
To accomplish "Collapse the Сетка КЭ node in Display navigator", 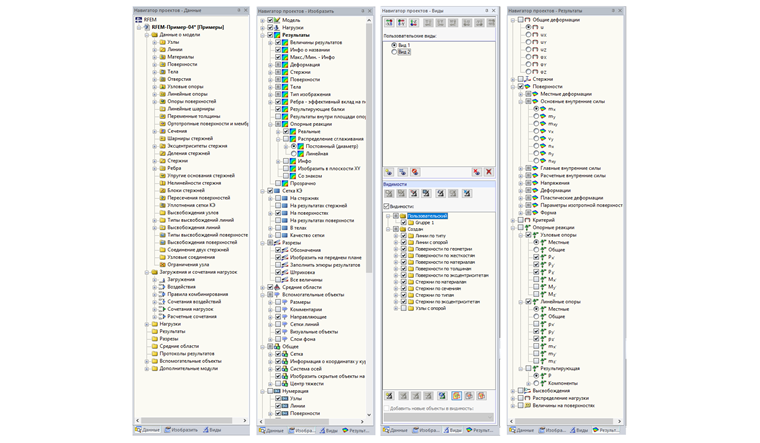I will pyautogui.click(x=263, y=191).
